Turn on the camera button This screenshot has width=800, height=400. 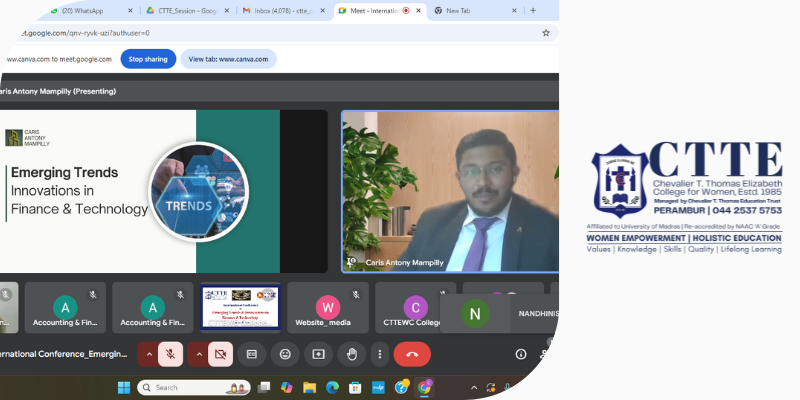(220, 354)
